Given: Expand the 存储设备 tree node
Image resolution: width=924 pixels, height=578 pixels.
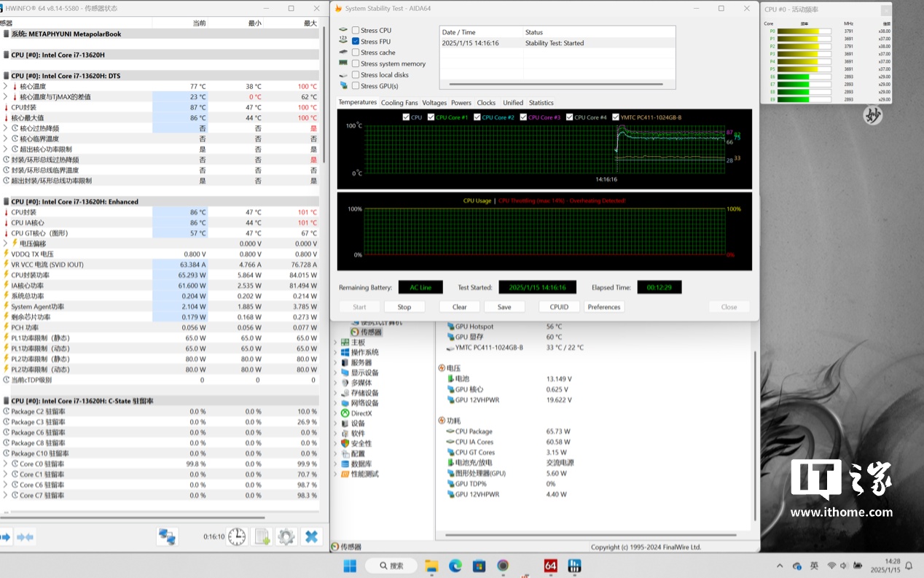Looking at the screenshot, I should click(336, 393).
